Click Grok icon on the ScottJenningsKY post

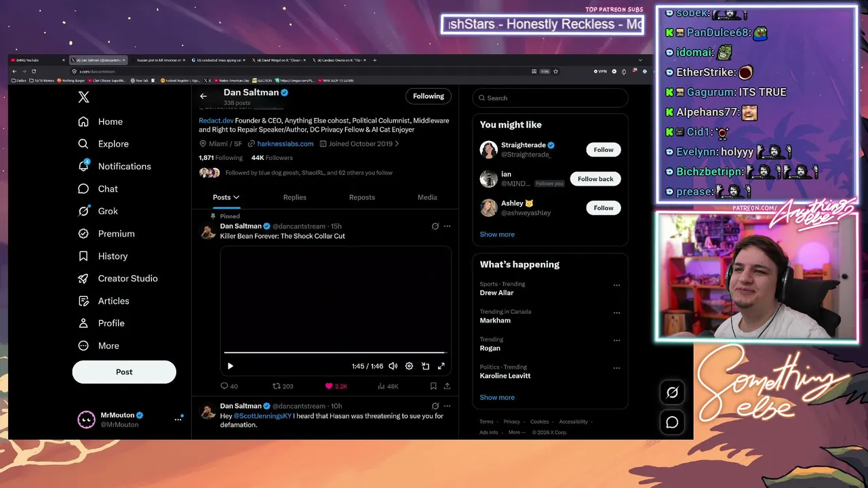tap(435, 407)
